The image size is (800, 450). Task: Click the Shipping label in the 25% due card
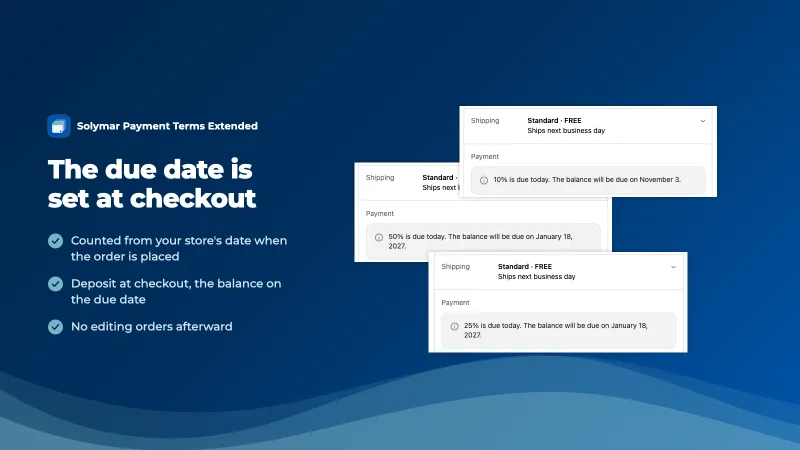click(455, 266)
